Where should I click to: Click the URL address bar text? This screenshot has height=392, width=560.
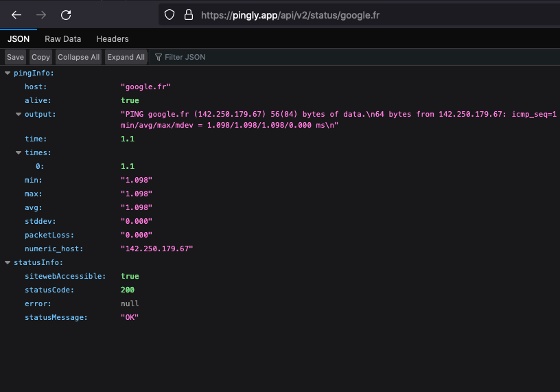[290, 14]
